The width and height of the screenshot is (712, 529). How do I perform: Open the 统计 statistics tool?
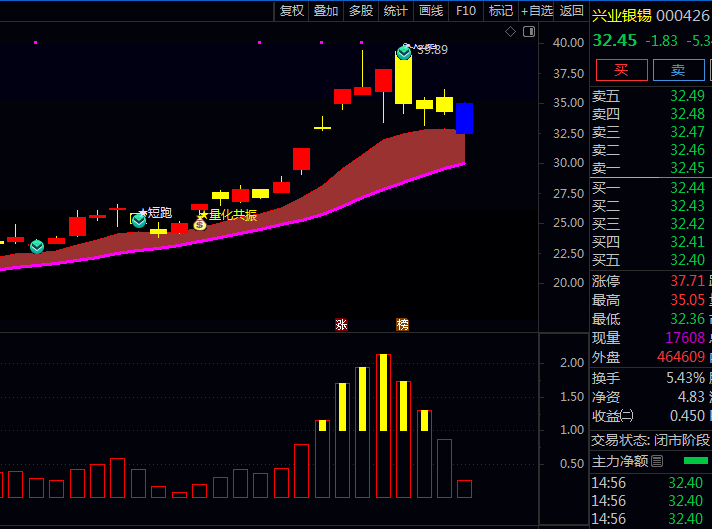coord(396,10)
